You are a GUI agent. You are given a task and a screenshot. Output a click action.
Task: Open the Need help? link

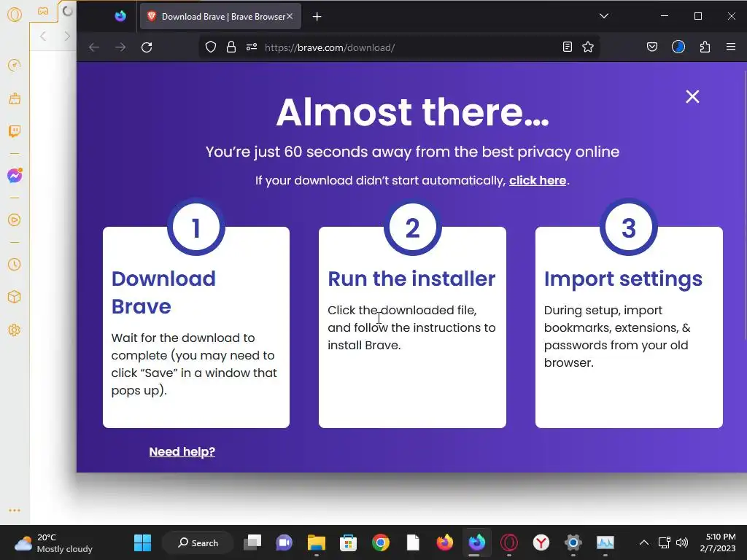pos(182,451)
